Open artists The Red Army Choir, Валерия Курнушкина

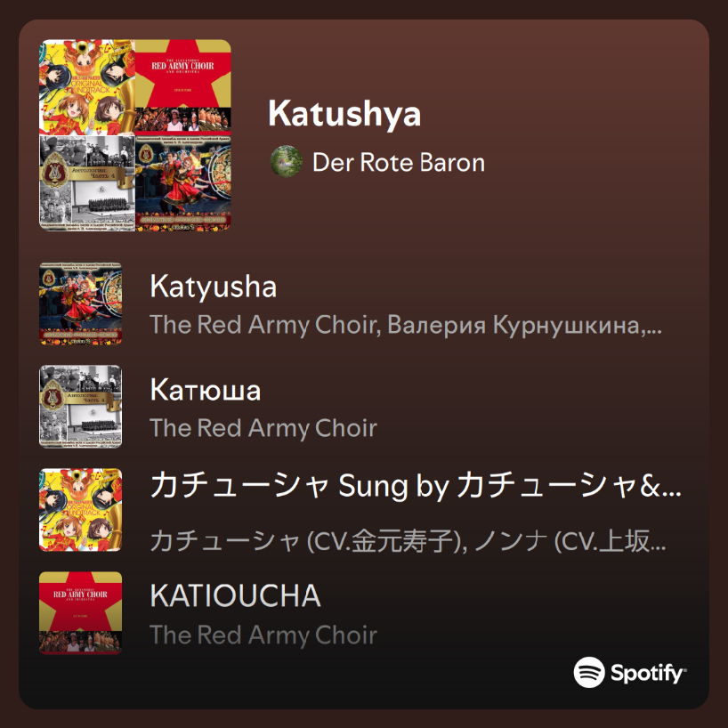click(x=406, y=325)
